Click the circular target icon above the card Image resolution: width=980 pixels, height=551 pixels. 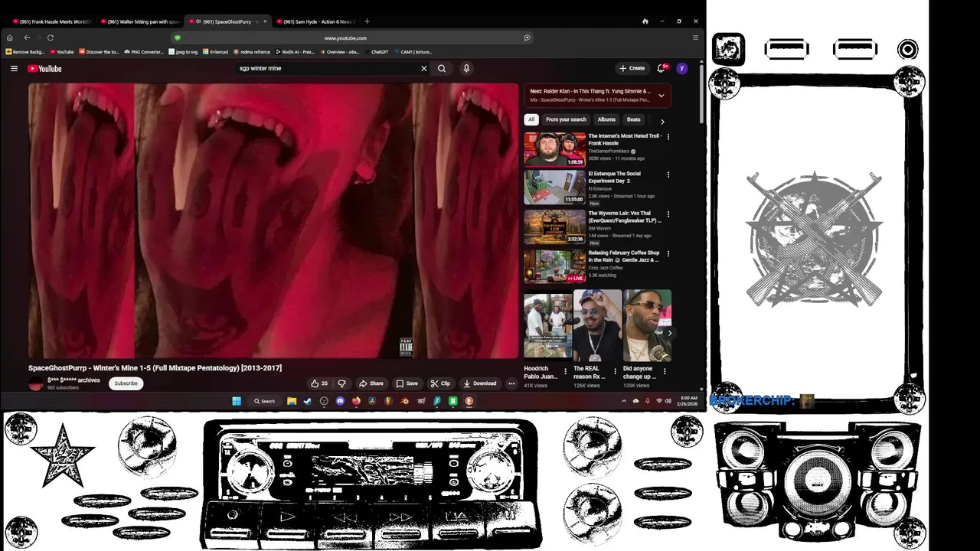tap(907, 50)
